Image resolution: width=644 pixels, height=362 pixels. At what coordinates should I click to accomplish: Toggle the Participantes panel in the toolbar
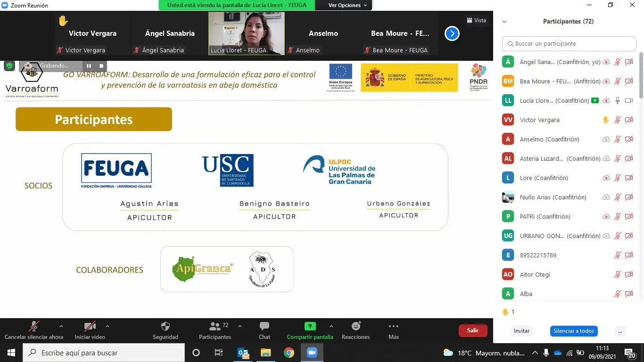(x=215, y=327)
